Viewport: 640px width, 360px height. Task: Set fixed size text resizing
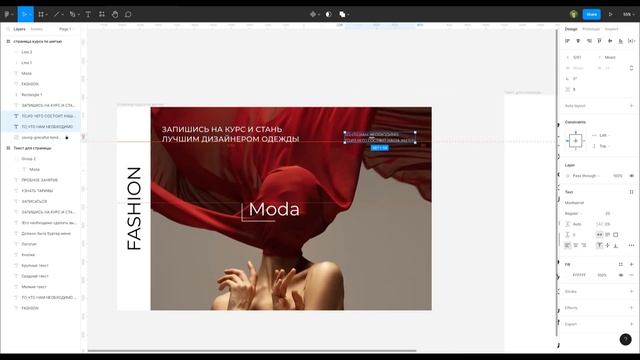pos(616,235)
